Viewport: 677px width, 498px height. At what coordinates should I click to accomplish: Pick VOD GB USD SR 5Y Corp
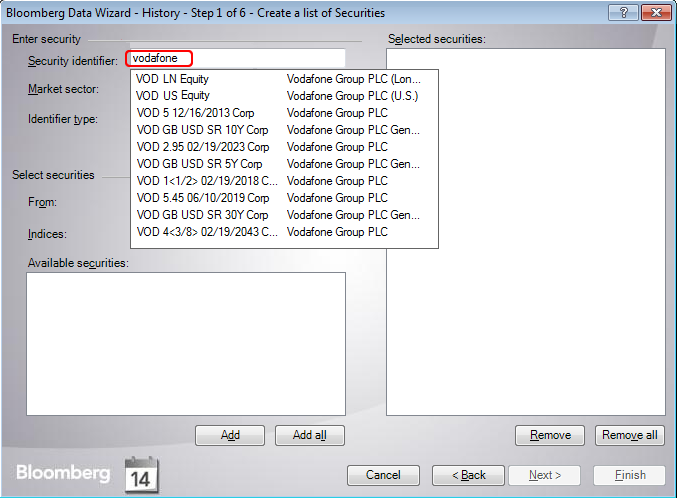point(284,164)
